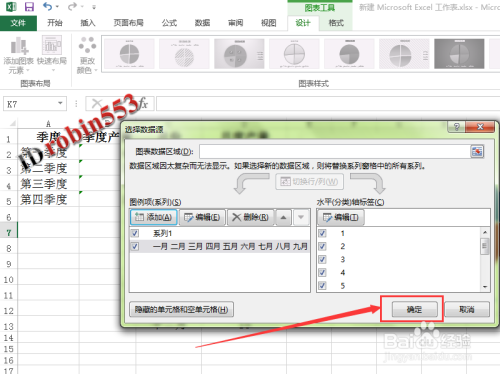
Task: Save the workbook with the floppy icon
Action: (30, 7)
